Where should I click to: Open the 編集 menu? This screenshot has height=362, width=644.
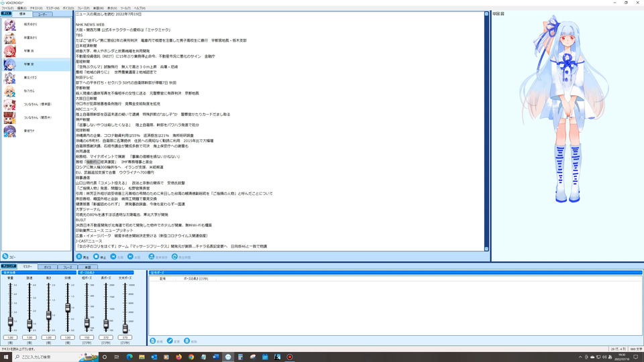coord(21,8)
